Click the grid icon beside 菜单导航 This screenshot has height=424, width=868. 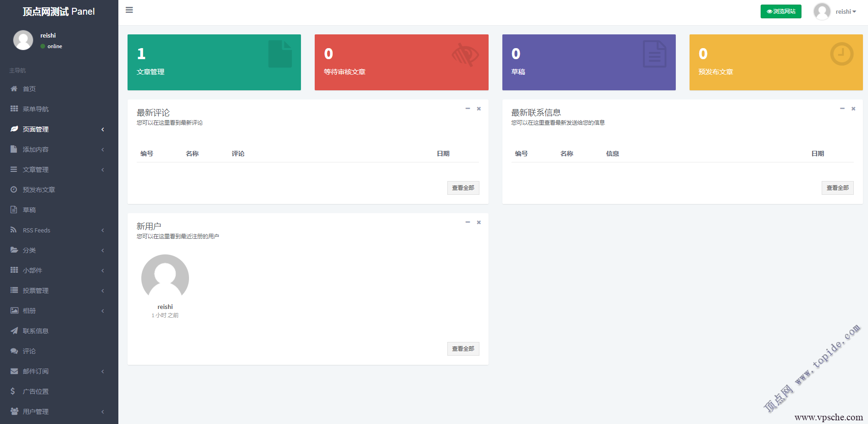click(x=14, y=109)
